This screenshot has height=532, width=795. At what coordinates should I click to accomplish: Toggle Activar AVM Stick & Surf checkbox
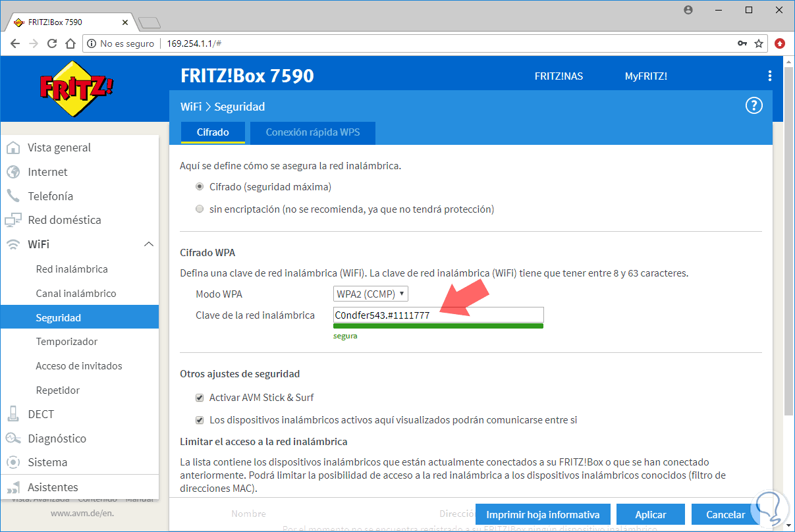[200, 398]
